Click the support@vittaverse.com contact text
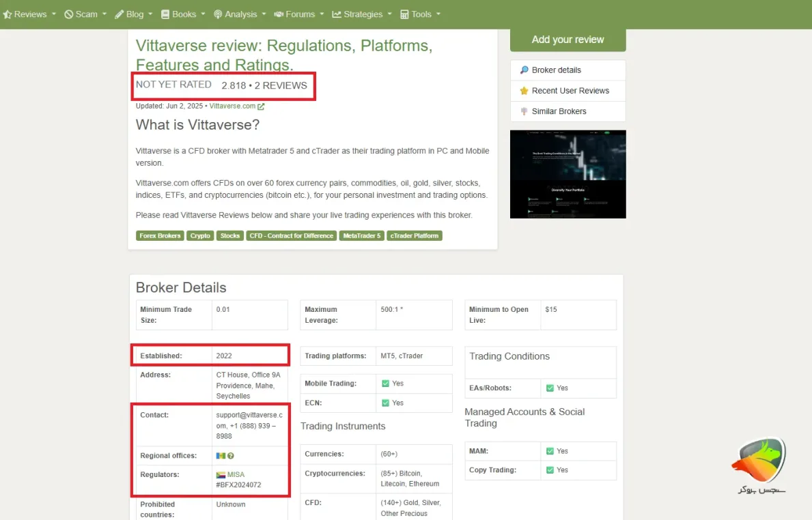The width and height of the screenshot is (812, 520). pyautogui.click(x=249, y=420)
